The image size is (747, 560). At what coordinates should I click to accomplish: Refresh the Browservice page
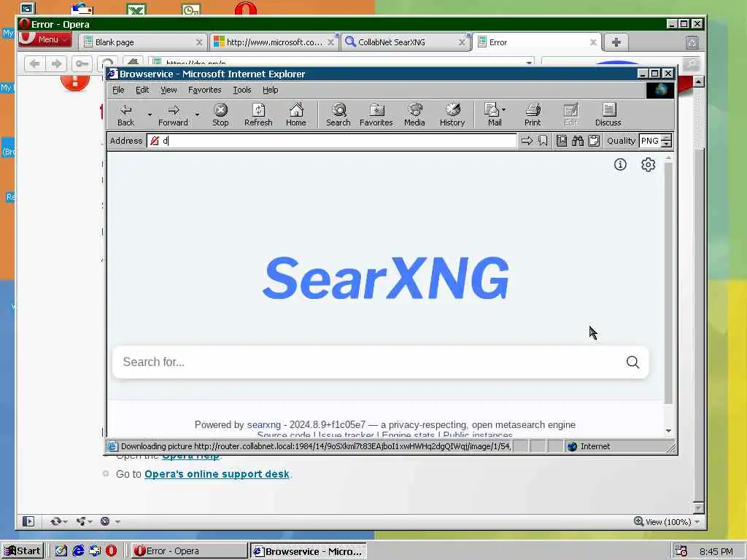[258, 114]
